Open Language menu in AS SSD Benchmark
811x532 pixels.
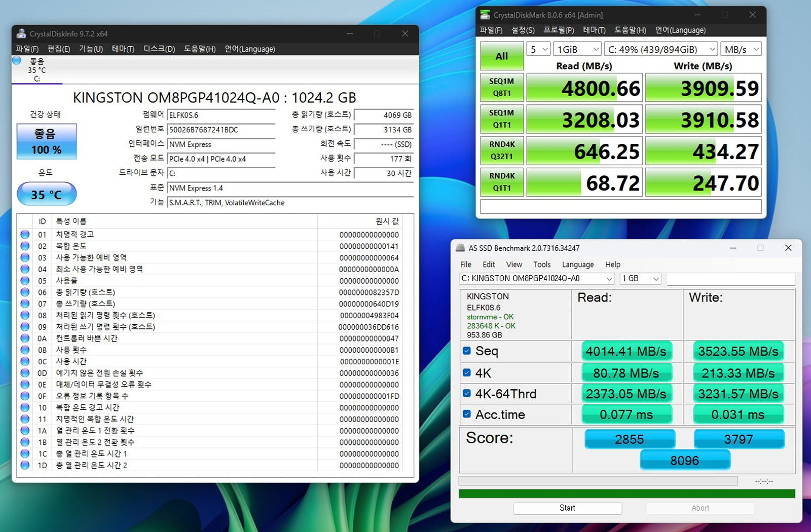[x=578, y=264]
